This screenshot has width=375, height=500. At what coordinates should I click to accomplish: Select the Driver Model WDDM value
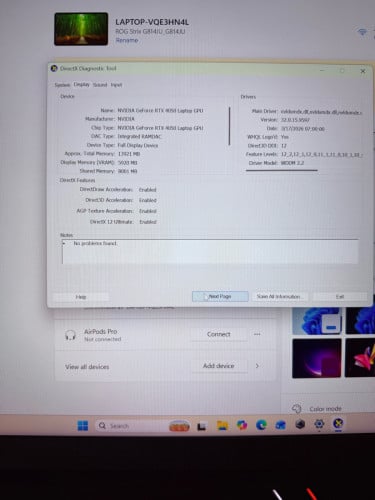tap(292, 163)
